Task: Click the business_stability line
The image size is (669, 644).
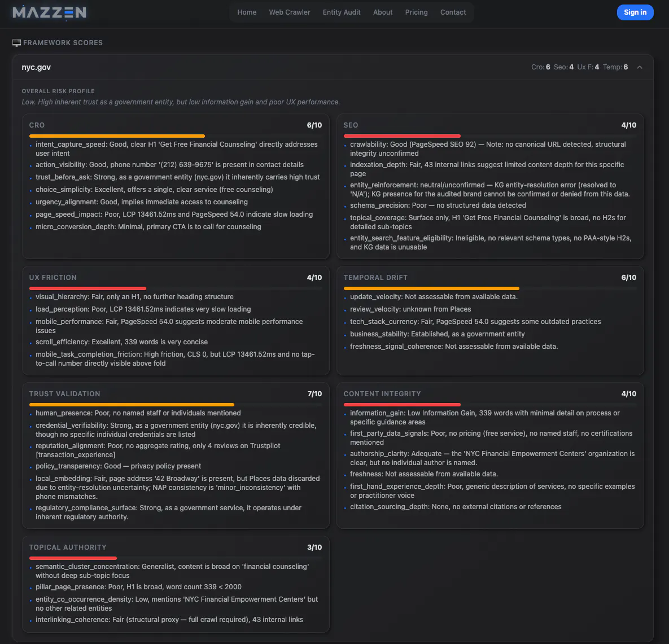Action: 438,334
